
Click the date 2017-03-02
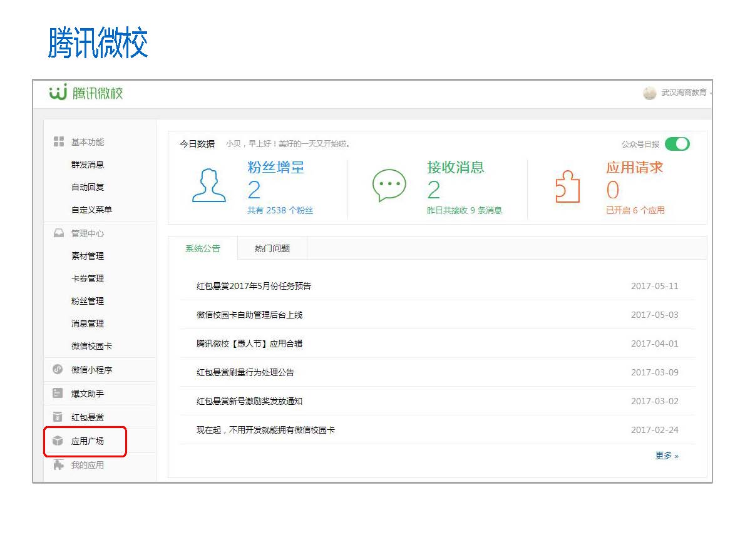tap(654, 401)
